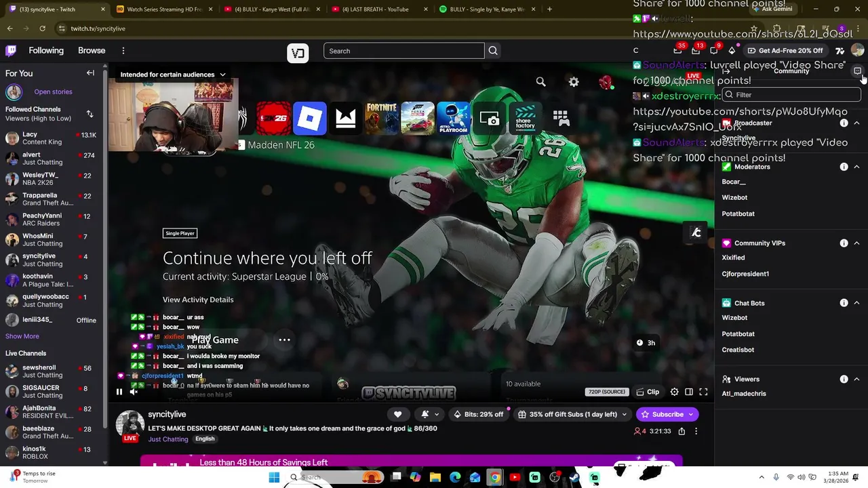Image resolution: width=868 pixels, height=488 pixels.
Task: Open the Subscribe button dropdown
Action: click(691, 414)
